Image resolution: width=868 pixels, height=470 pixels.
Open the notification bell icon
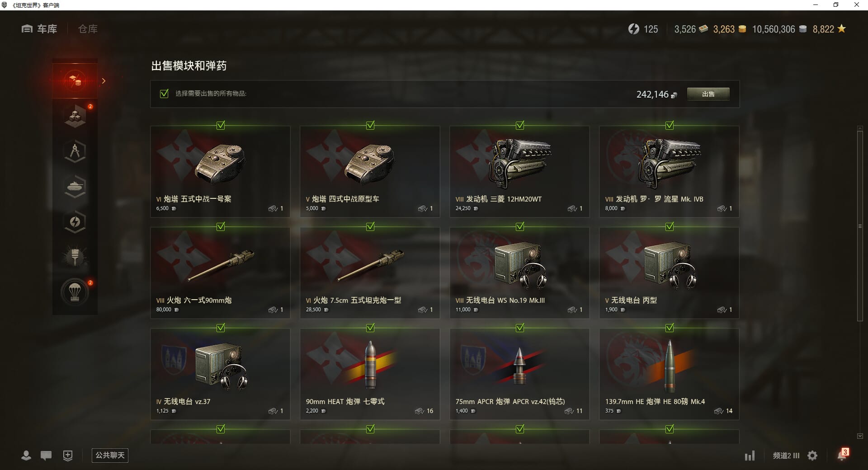(842, 455)
